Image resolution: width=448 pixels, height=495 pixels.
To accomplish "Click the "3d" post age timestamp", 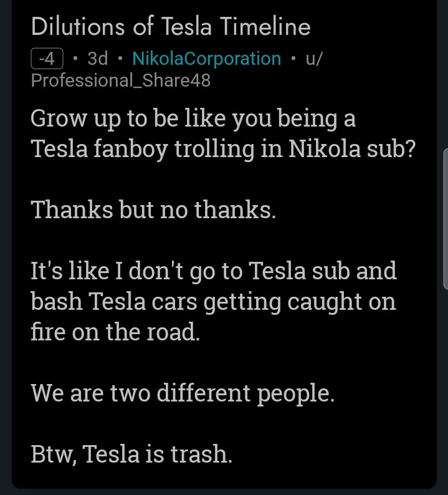I will coord(97,59).
